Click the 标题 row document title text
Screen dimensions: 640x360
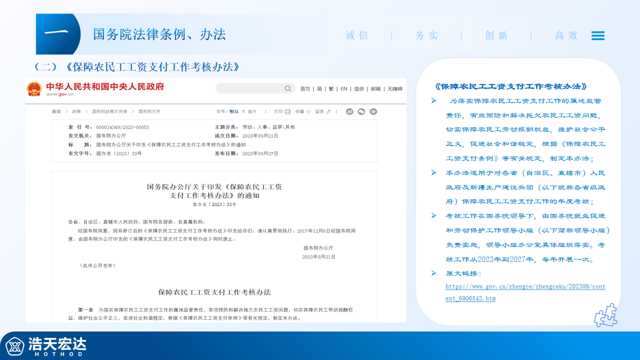[171, 144]
